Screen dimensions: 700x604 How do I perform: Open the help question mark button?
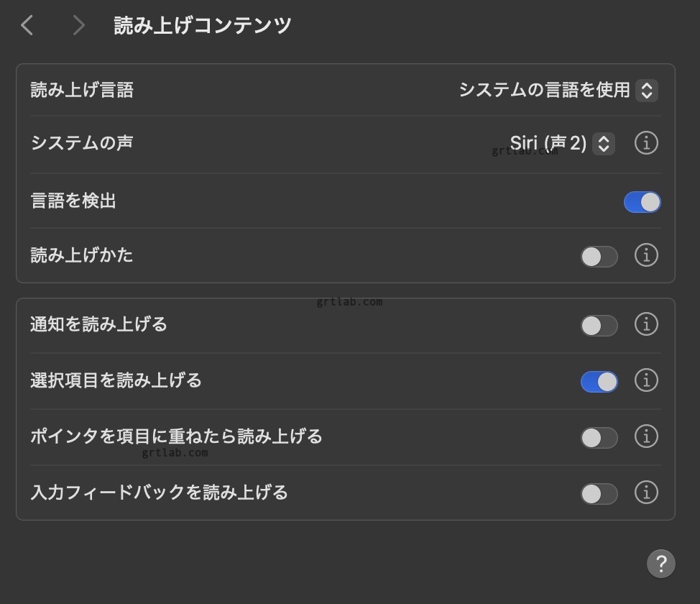pos(660,563)
